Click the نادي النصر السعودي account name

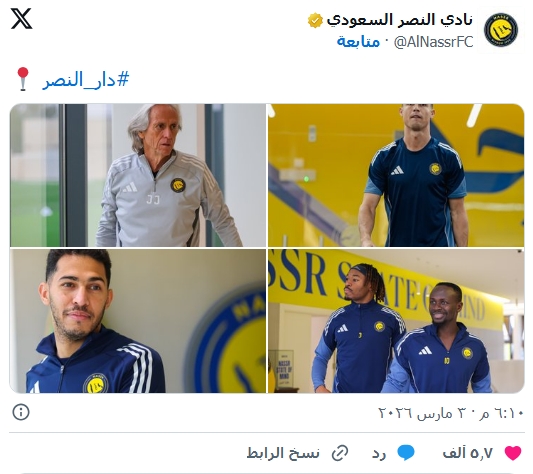[x=400, y=20]
